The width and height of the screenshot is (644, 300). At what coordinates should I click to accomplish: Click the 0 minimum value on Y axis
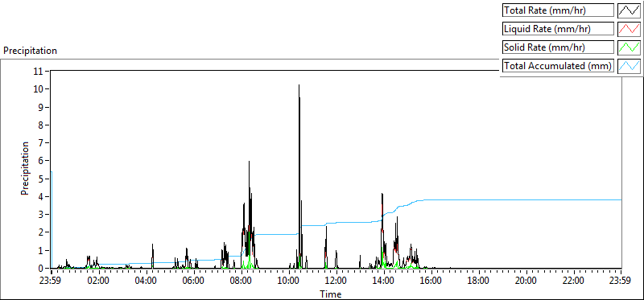(x=42, y=268)
